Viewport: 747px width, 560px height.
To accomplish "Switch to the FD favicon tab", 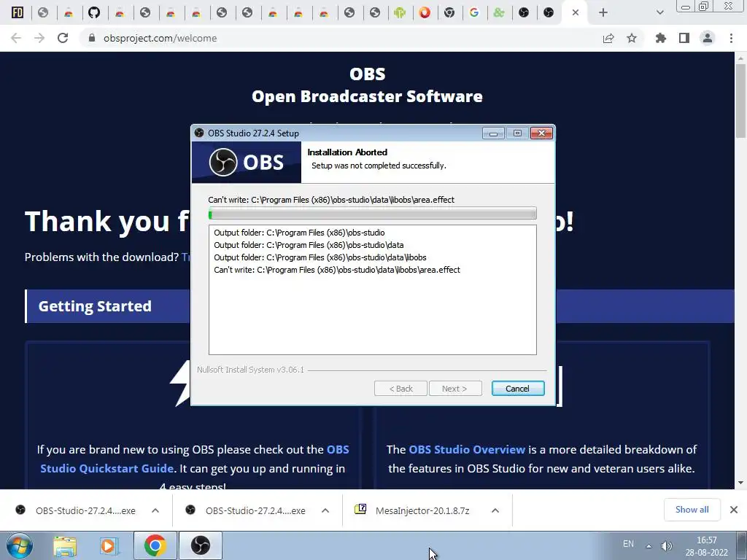I will (18, 12).
